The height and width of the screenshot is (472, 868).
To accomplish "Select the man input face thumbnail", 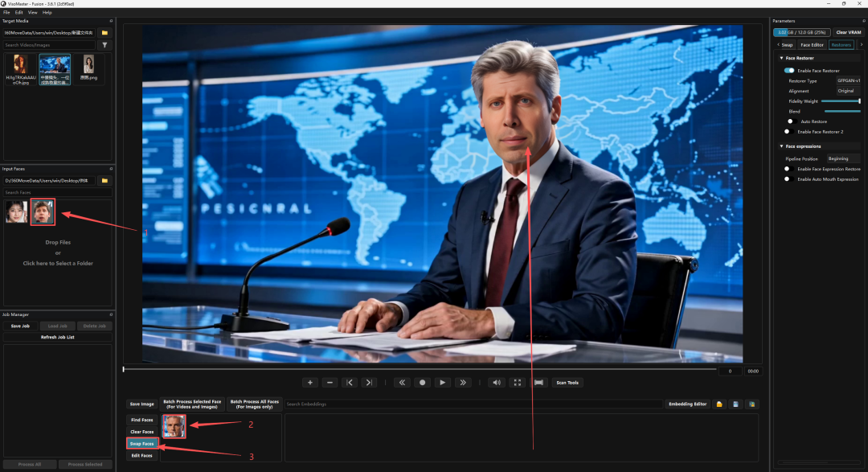I will point(43,212).
